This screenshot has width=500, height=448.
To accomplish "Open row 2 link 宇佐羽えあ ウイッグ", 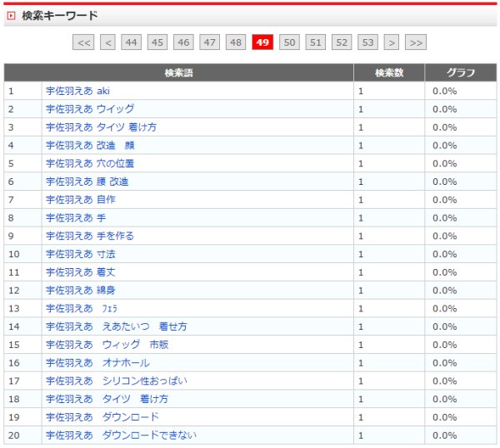I will (90, 109).
